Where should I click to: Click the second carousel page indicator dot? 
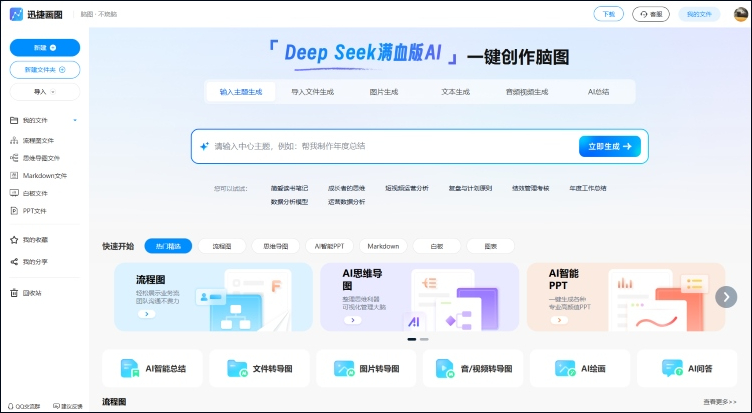[424, 339]
